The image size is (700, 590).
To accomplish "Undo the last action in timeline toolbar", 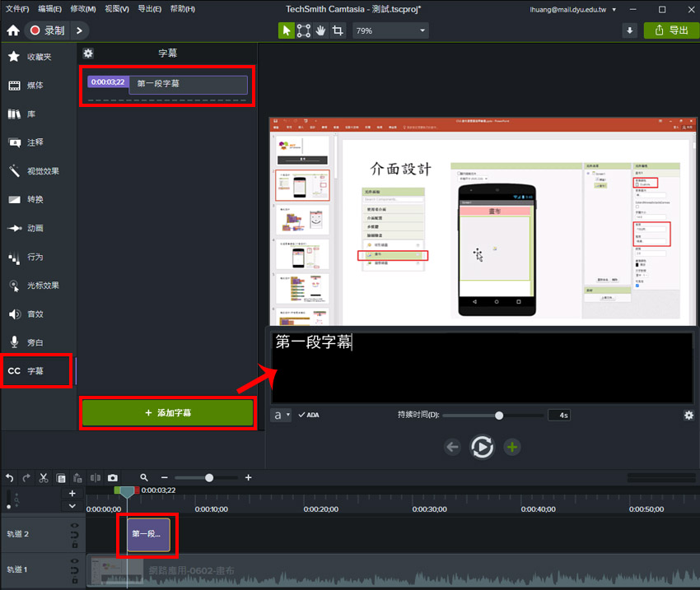I will 10,478.
